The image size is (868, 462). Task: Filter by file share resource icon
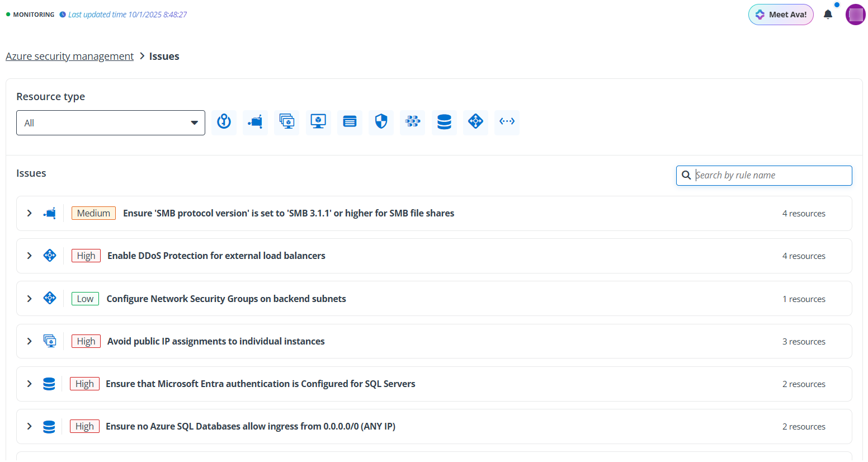click(x=255, y=122)
